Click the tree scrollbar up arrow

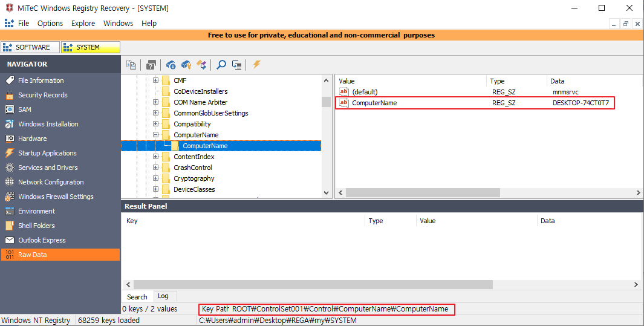[x=326, y=80]
